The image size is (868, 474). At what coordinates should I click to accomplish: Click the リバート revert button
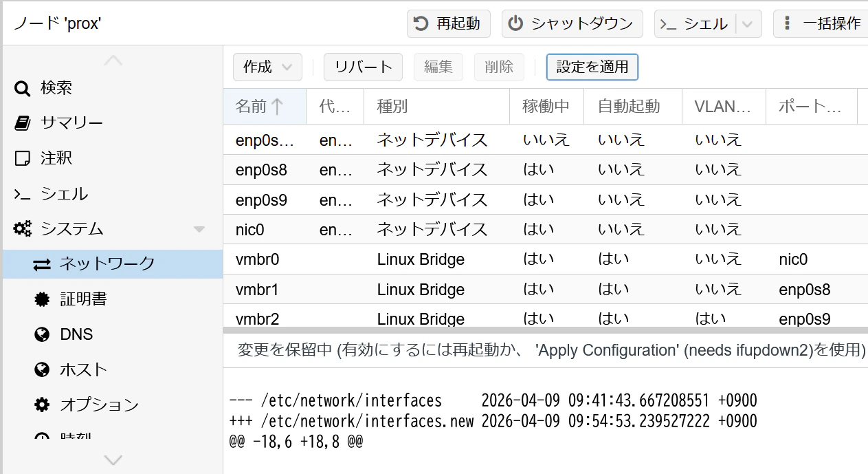pos(363,67)
